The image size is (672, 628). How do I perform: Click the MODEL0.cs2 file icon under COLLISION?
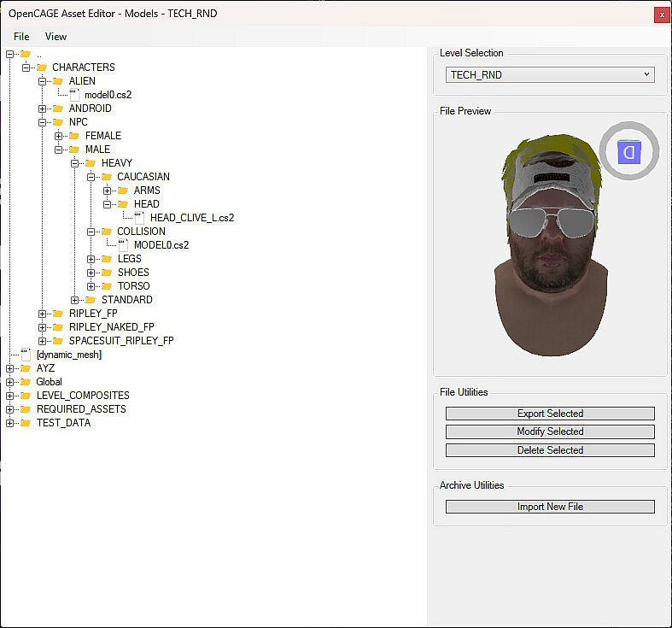tap(123, 245)
